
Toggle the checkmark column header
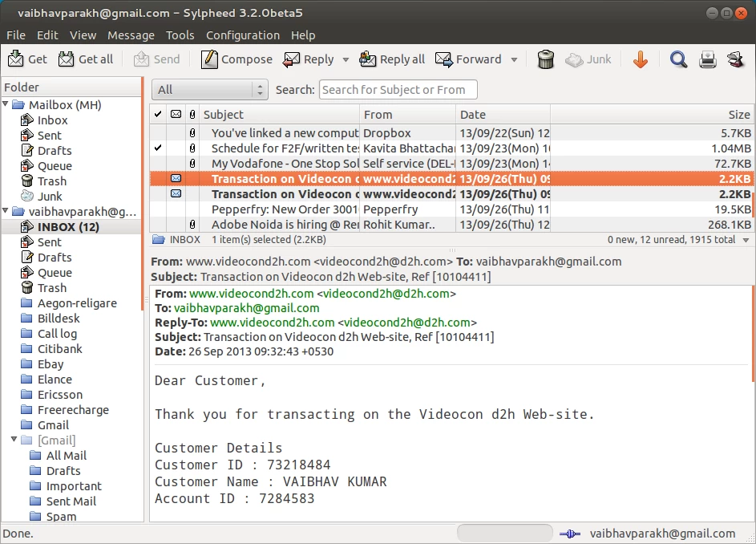click(158, 115)
